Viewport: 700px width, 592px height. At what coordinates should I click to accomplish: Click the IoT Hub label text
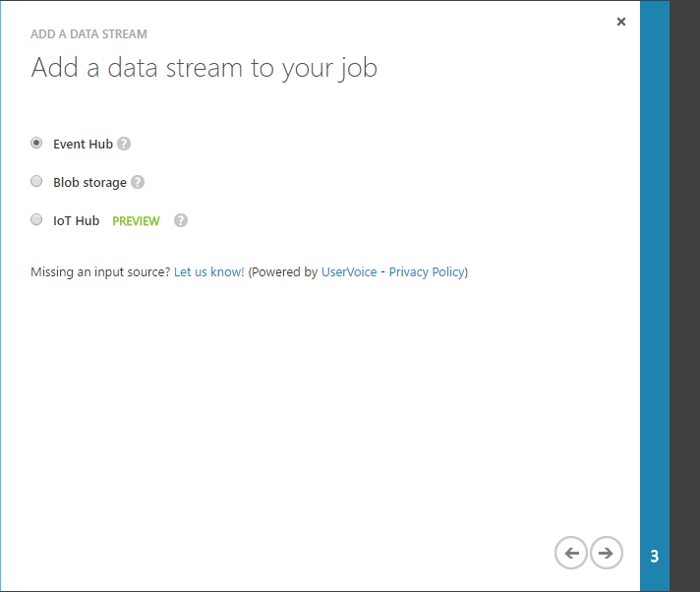tap(77, 221)
